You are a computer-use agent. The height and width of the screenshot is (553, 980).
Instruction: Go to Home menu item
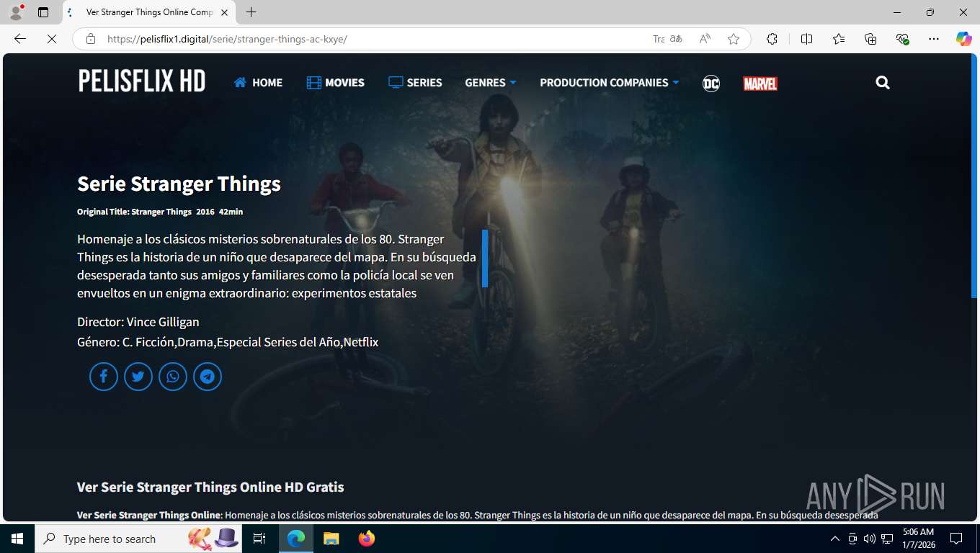pyautogui.click(x=258, y=83)
